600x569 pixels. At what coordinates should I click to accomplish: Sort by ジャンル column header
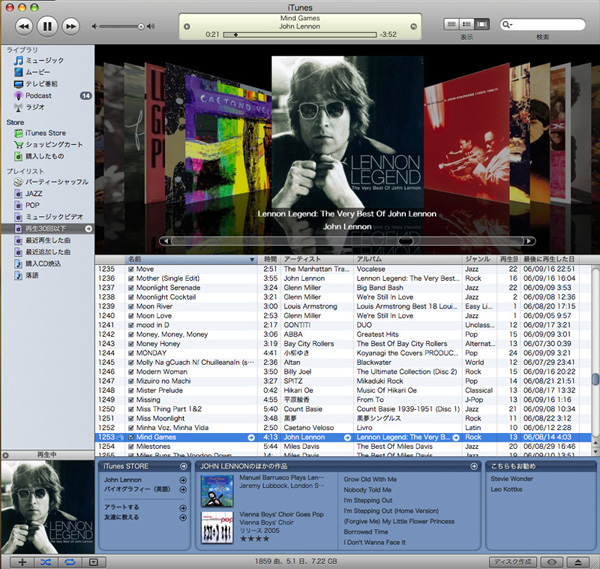click(479, 259)
